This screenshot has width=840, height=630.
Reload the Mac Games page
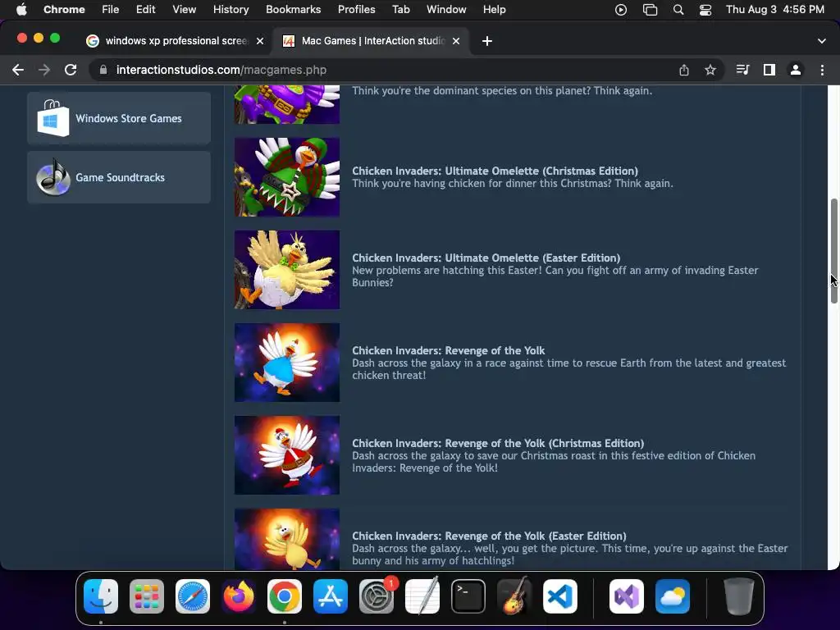click(x=71, y=70)
